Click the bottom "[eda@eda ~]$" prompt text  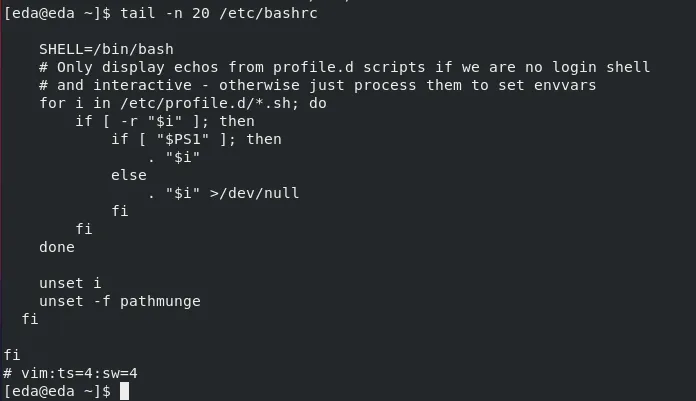click(x=57, y=391)
